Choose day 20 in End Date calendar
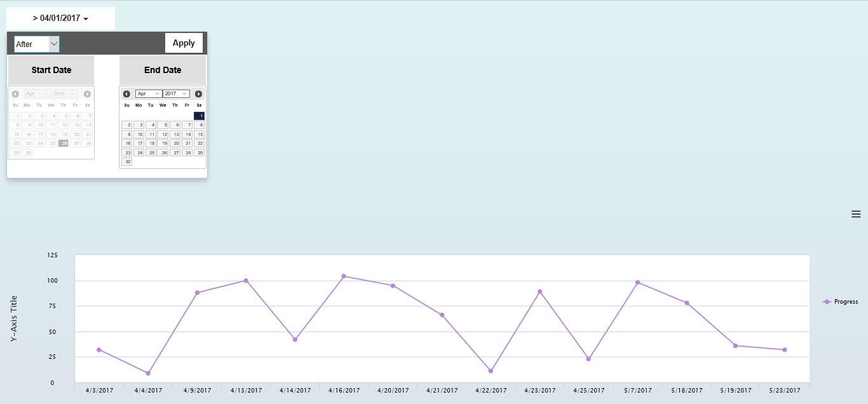 click(175, 144)
